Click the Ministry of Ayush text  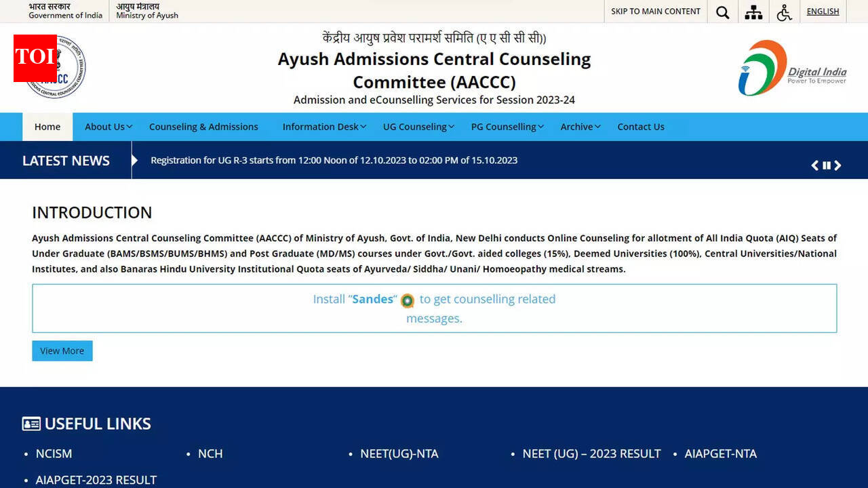[x=147, y=16]
